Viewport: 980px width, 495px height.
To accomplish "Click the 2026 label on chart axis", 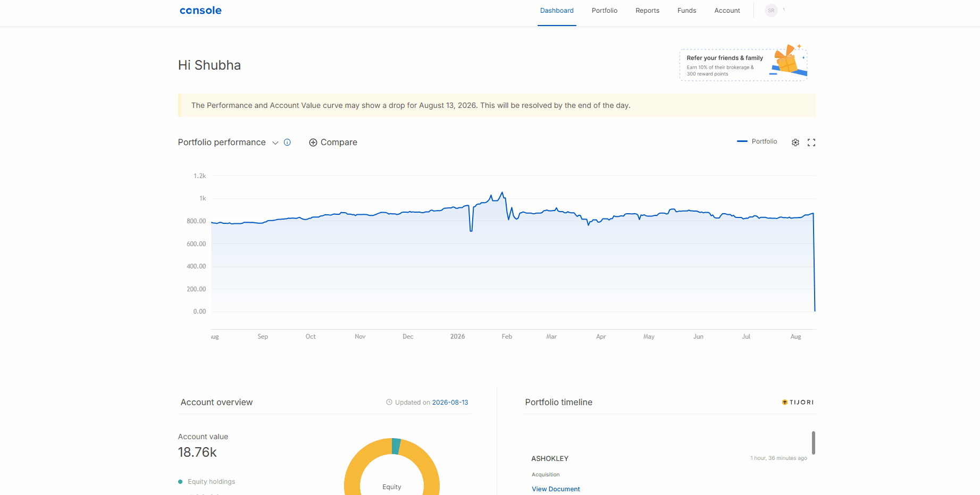I will (x=458, y=337).
